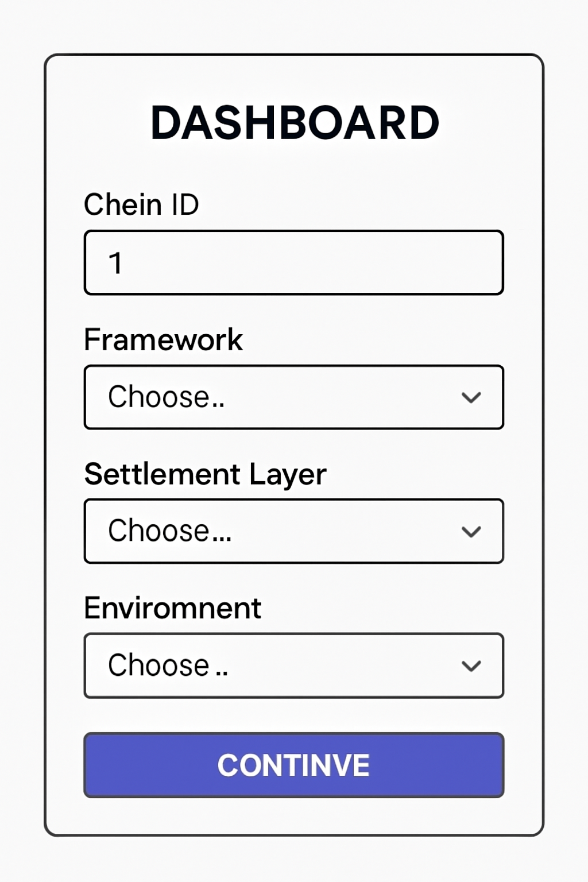
Task: Click the DASHBOARD heading
Action: (x=294, y=123)
